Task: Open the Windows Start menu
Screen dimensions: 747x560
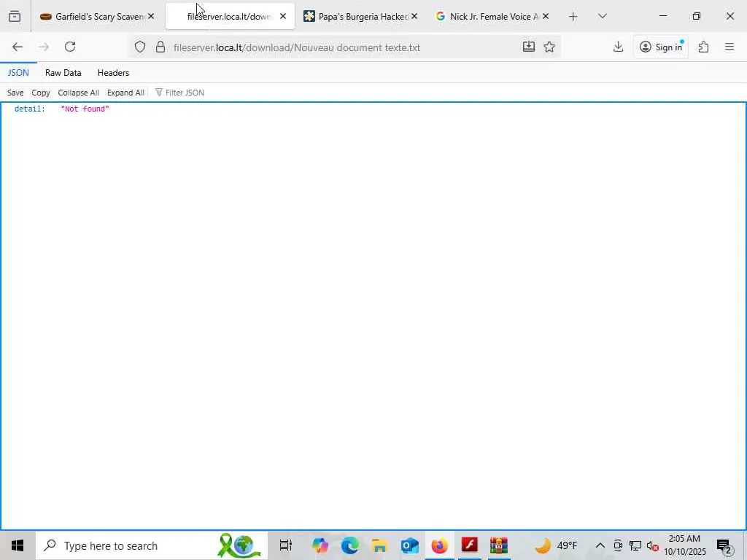Action: coord(18,545)
